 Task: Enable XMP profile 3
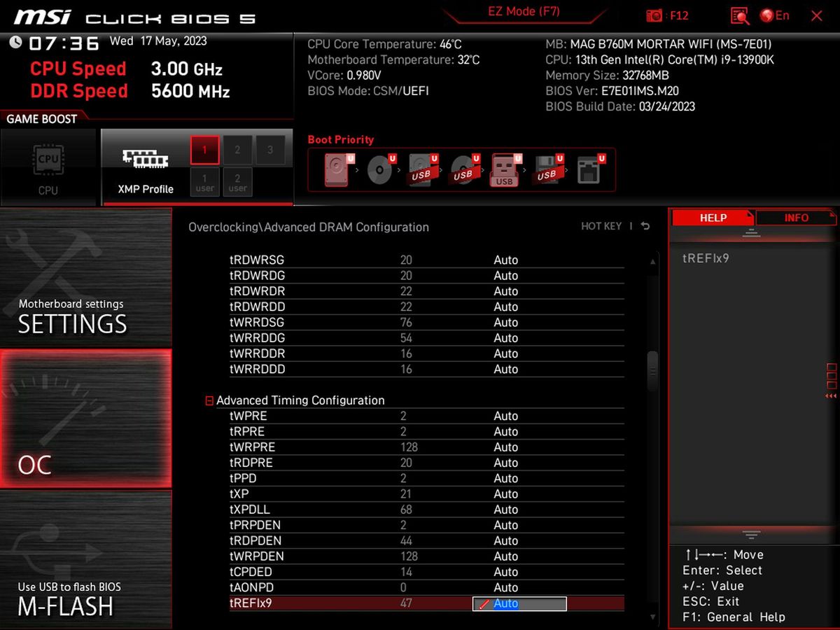(x=270, y=150)
